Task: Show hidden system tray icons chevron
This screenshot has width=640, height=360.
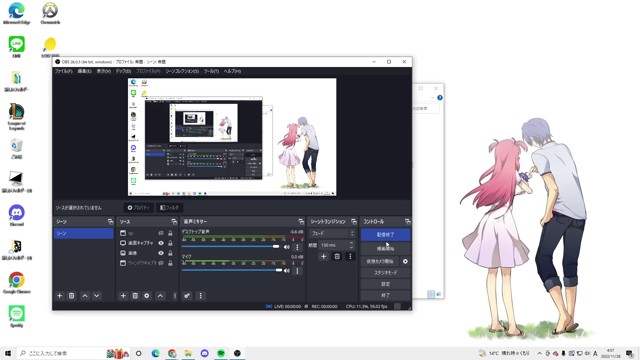Action: (540, 353)
